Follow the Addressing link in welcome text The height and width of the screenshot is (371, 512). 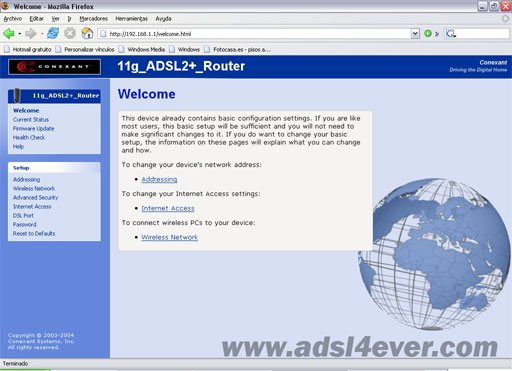[x=159, y=179]
